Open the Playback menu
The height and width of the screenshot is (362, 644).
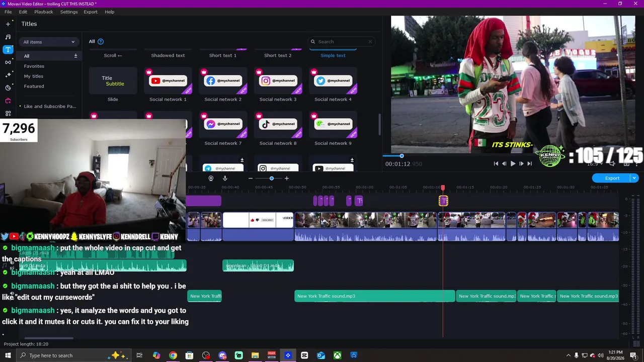pyautogui.click(x=44, y=12)
